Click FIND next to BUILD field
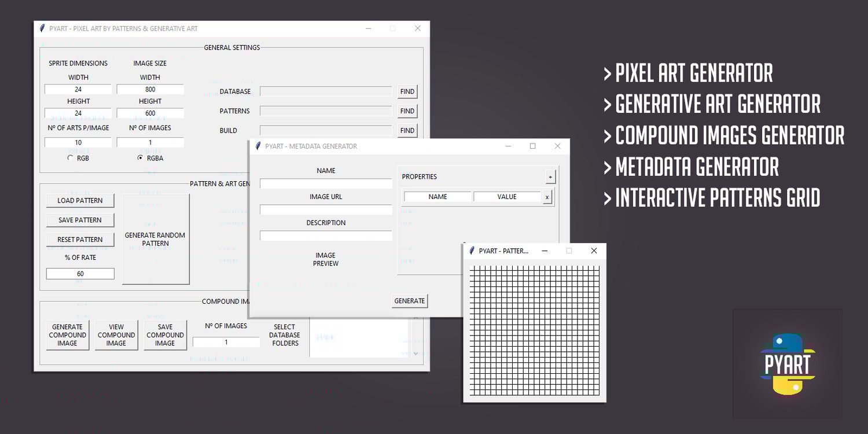 coord(407,131)
